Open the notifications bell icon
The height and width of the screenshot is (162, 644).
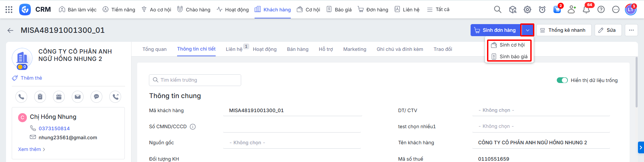click(586, 10)
